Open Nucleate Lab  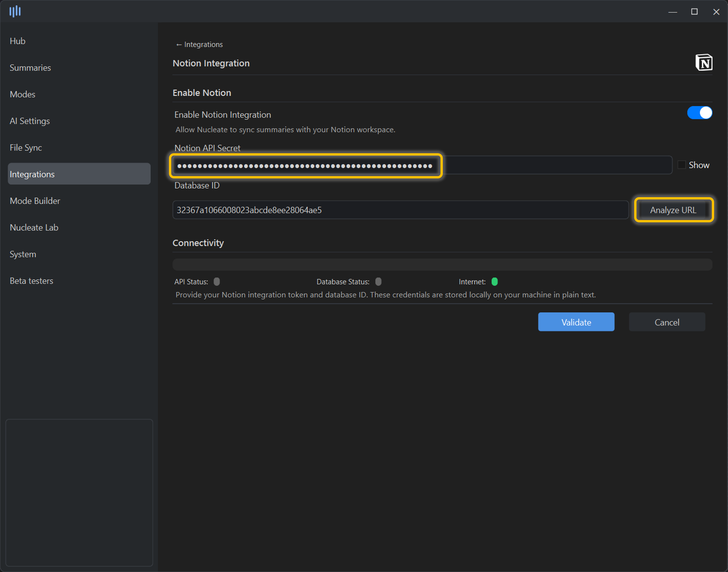(x=34, y=227)
